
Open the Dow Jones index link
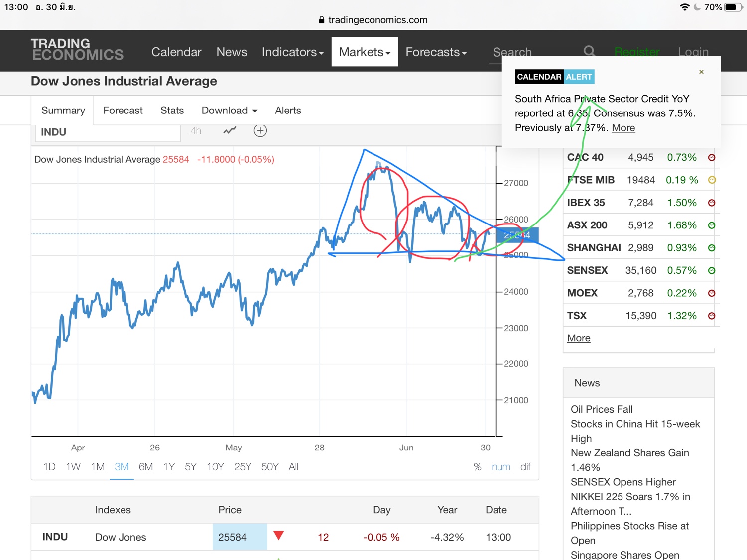(121, 537)
